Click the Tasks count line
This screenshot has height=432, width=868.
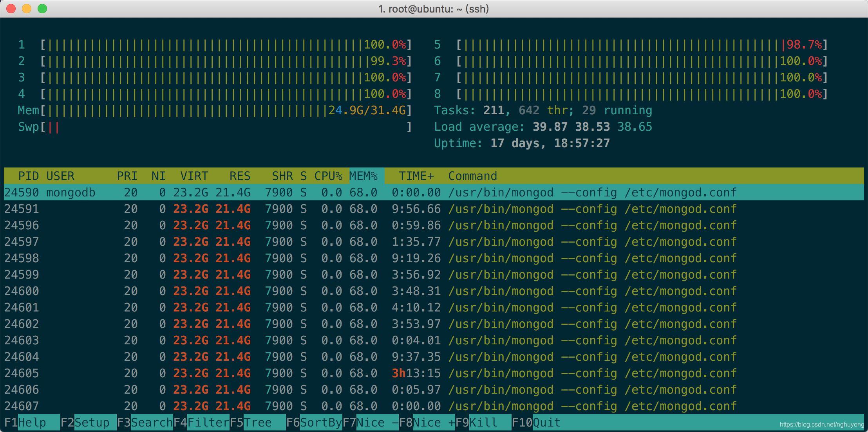click(543, 110)
